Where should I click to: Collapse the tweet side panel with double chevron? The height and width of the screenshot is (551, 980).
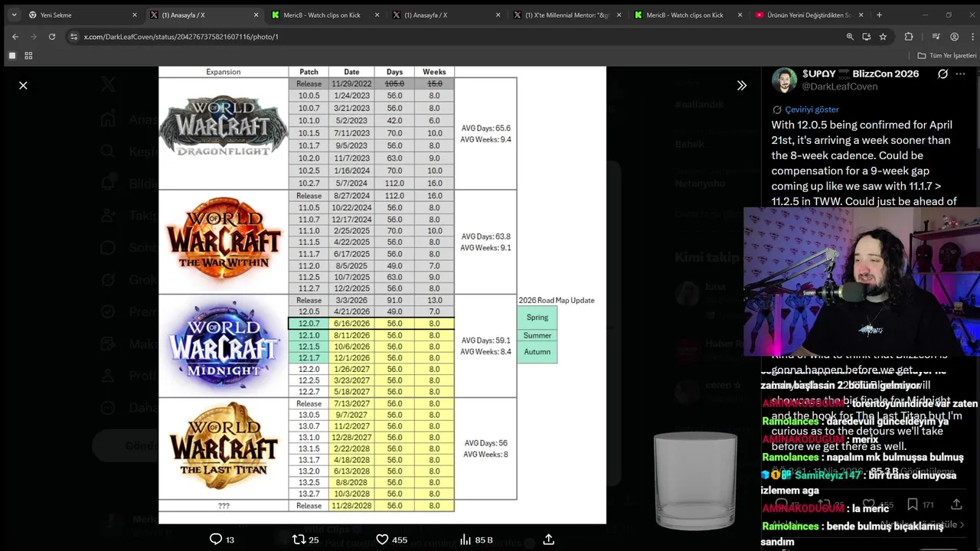(741, 86)
